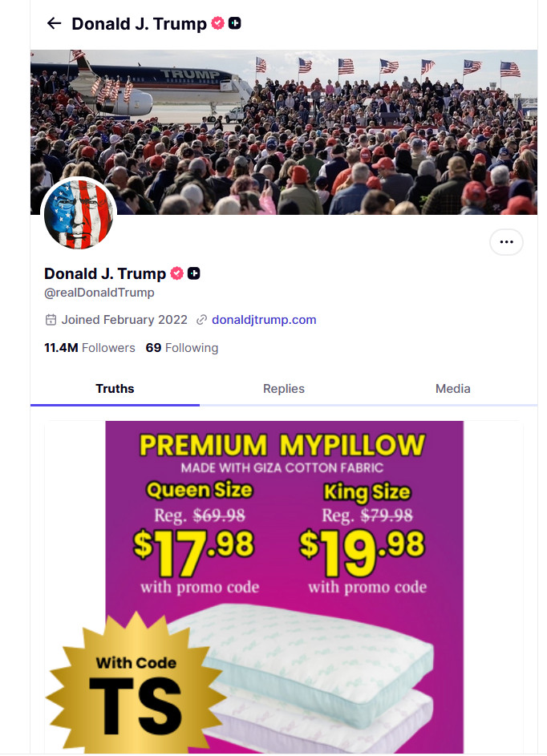The width and height of the screenshot is (547, 756).
Task: View the 69 Following list
Action: (x=182, y=348)
